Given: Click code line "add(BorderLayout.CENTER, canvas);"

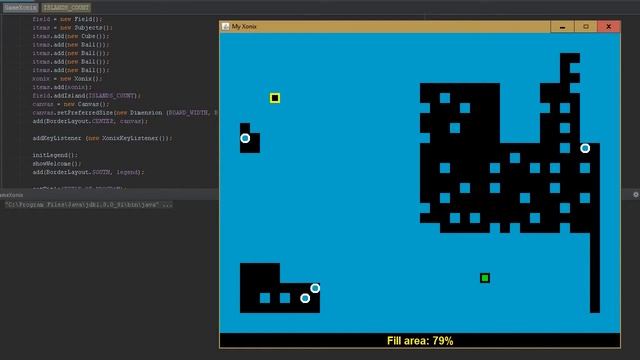Looking at the screenshot, I should pos(90,121).
